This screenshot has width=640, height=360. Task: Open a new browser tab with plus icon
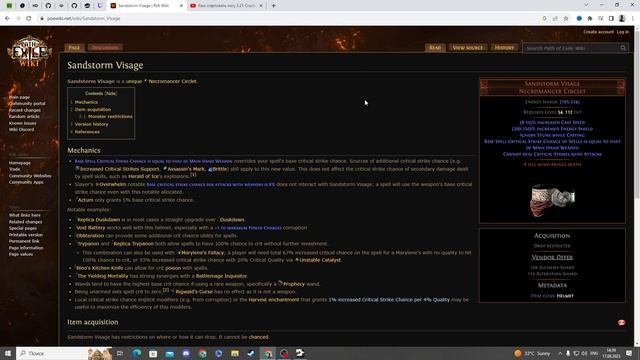click(273, 6)
